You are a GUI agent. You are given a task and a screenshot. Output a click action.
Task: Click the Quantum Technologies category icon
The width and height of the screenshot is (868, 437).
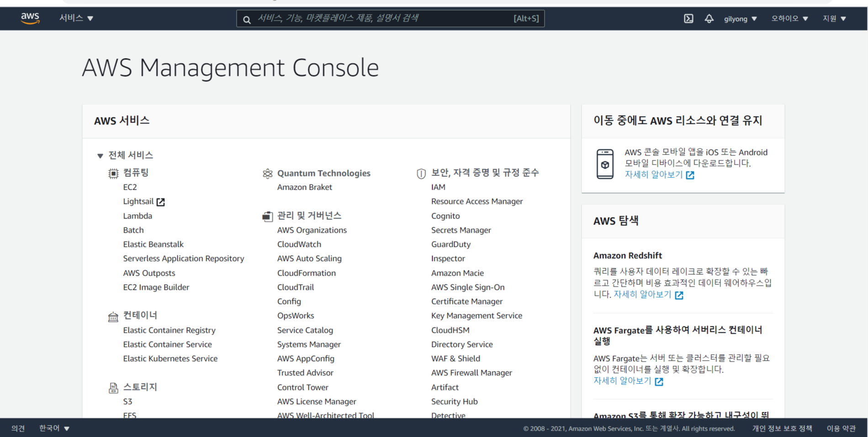pos(268,173)
